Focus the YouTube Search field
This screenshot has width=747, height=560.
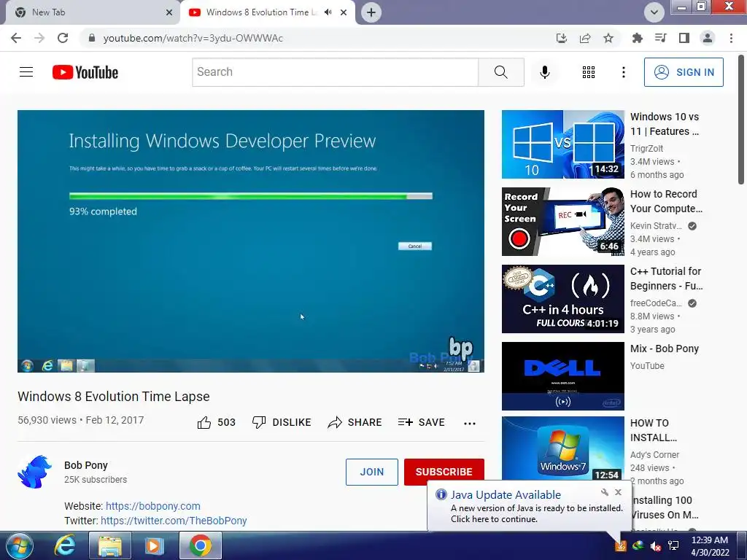(x=335, y=72)
